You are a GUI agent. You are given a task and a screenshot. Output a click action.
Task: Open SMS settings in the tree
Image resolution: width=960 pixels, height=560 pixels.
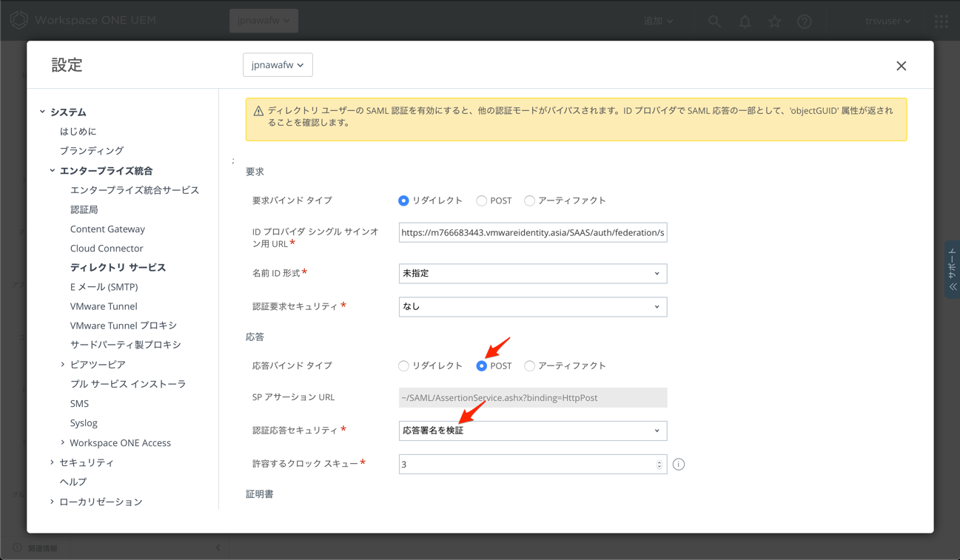79,404
